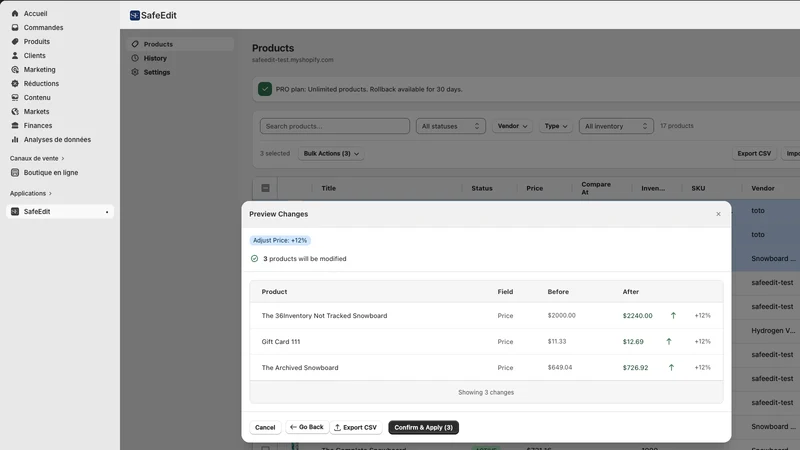This screenshot has height=450, width=800.
Task: Click the Price column header
Action: coord(535,188)
